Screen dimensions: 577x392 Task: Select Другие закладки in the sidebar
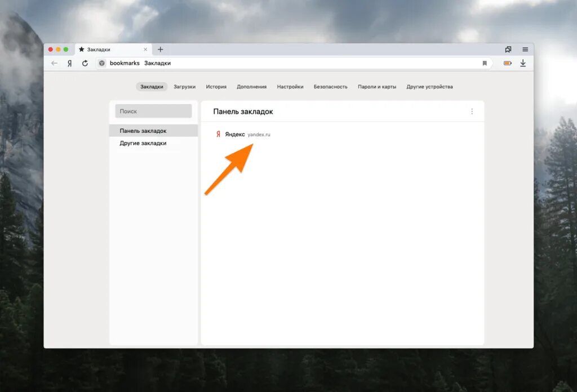[x=142, y=143]
